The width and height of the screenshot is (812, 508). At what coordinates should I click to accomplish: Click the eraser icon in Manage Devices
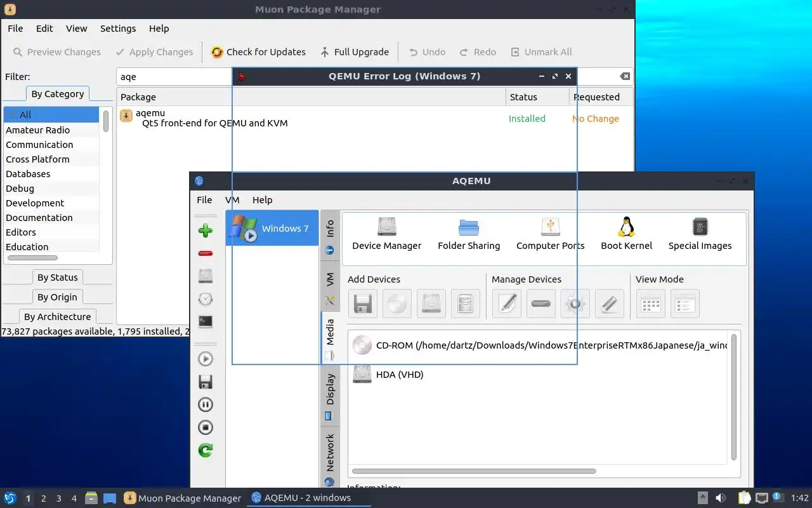tap(610, 304)
